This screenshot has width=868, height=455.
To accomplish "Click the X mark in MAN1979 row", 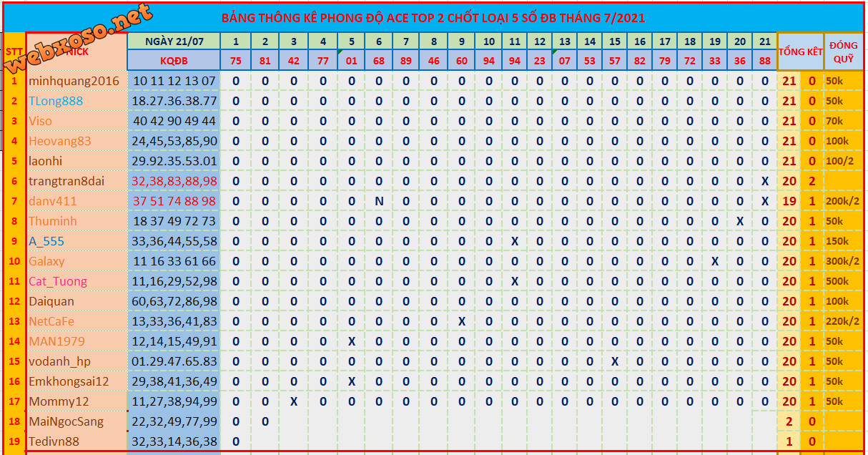I will (352, 341).
